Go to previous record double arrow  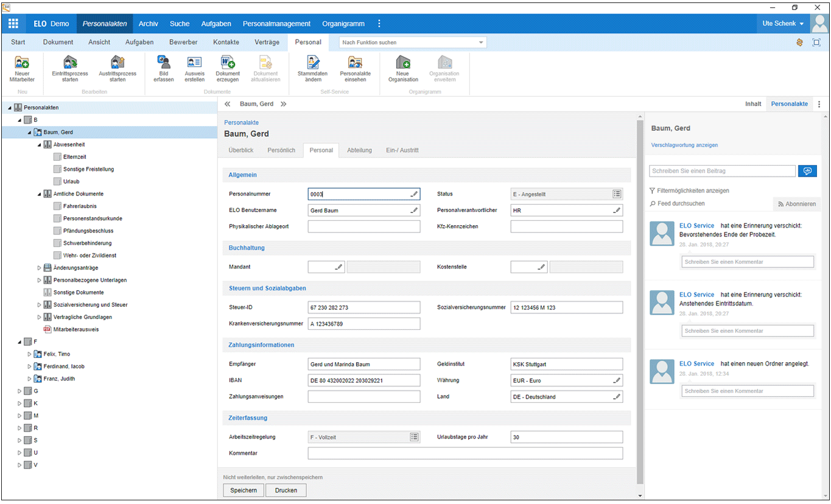tap(228, 104)
